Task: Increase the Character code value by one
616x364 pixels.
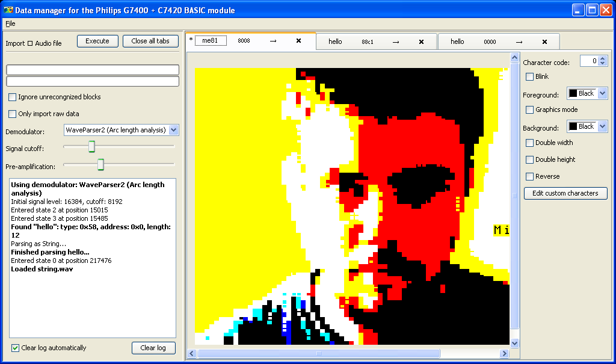Action: [x=603, y=58]
